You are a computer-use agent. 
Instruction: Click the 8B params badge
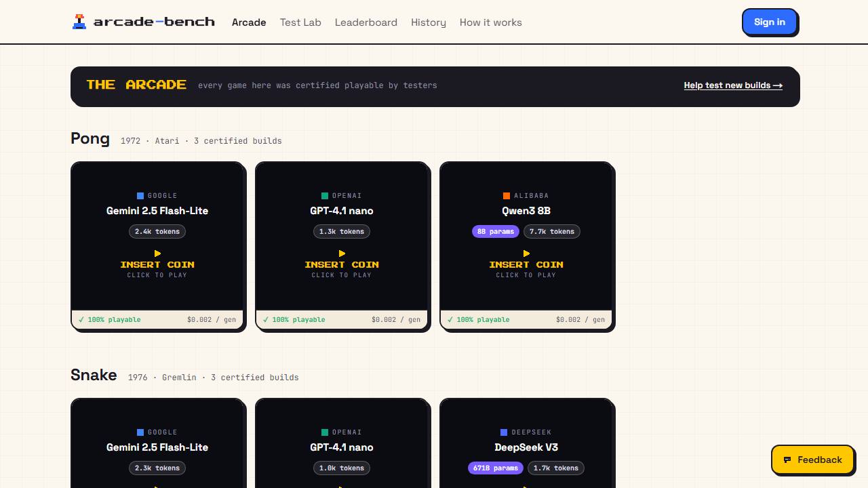(496, 232)
